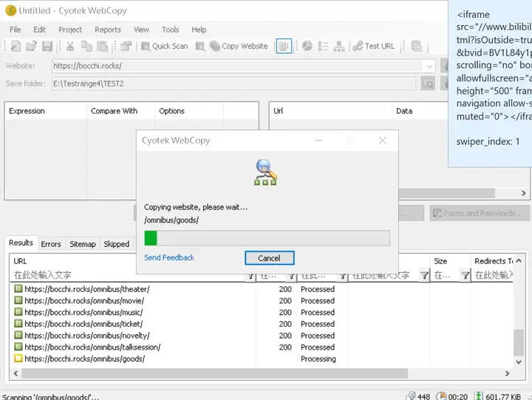Select the omnibus/goods/ processing row
The image size is (532, 400).
click(x=262, y=359)
